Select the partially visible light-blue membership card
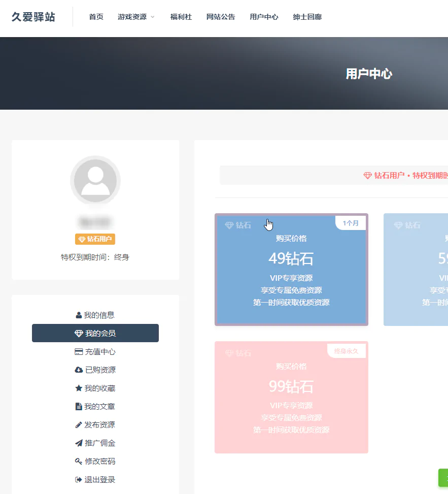 pyautogui.click(x=416, y=270)
